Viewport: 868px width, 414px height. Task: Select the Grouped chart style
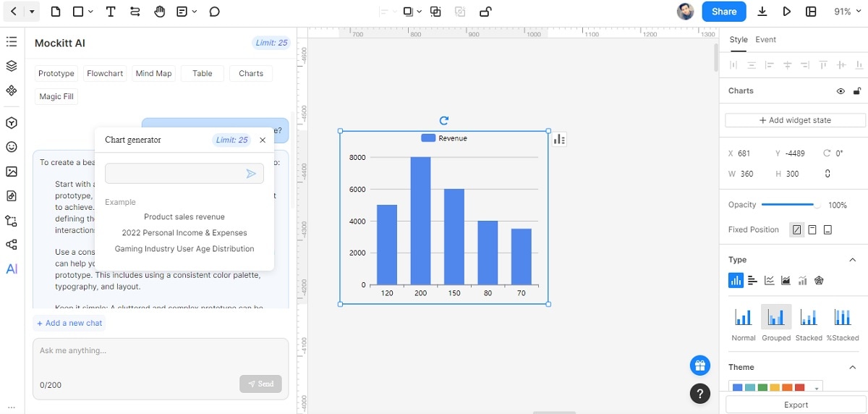[776, 323]
